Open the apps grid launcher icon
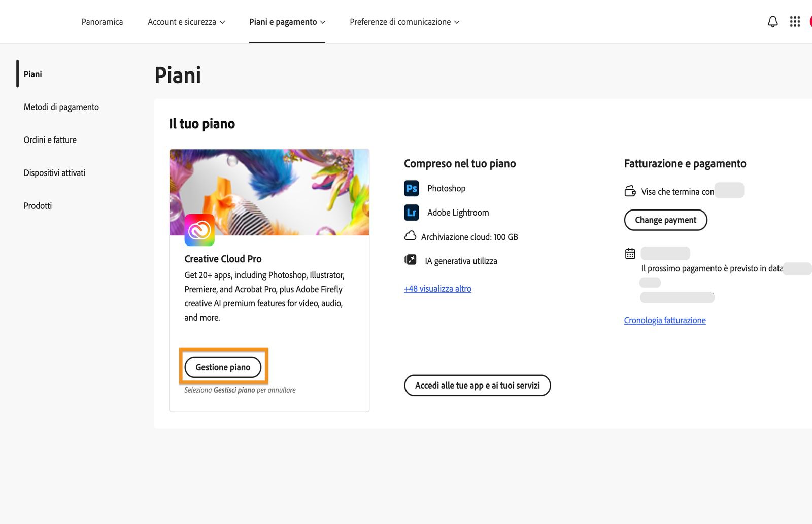 [795, 22]
